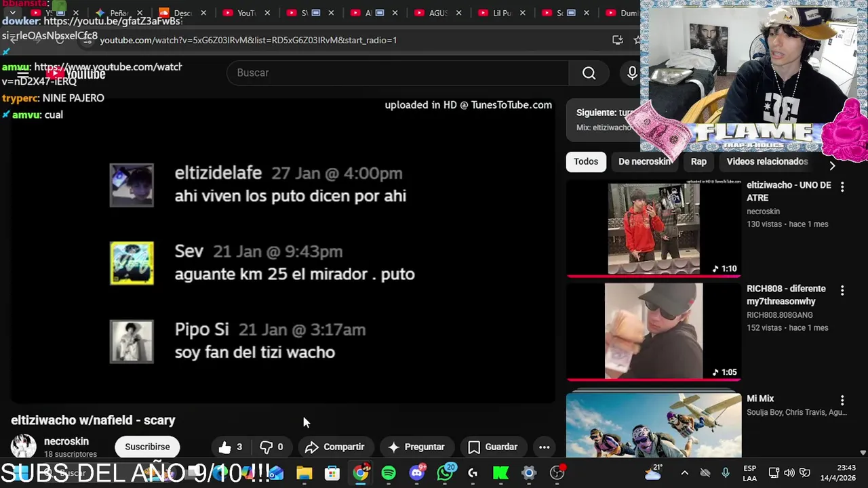Click the YouTube logo home link
Viewport: 868px width, 488px height.
pos(76,73)
